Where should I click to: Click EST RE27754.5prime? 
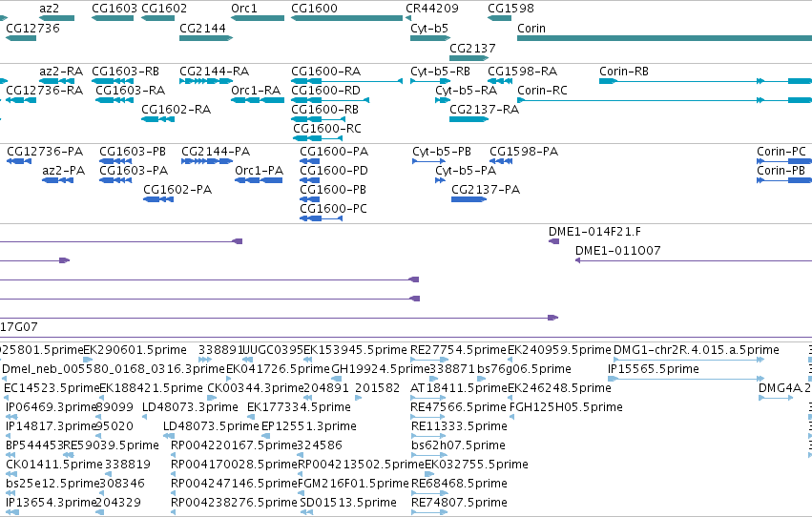[429, 360]
